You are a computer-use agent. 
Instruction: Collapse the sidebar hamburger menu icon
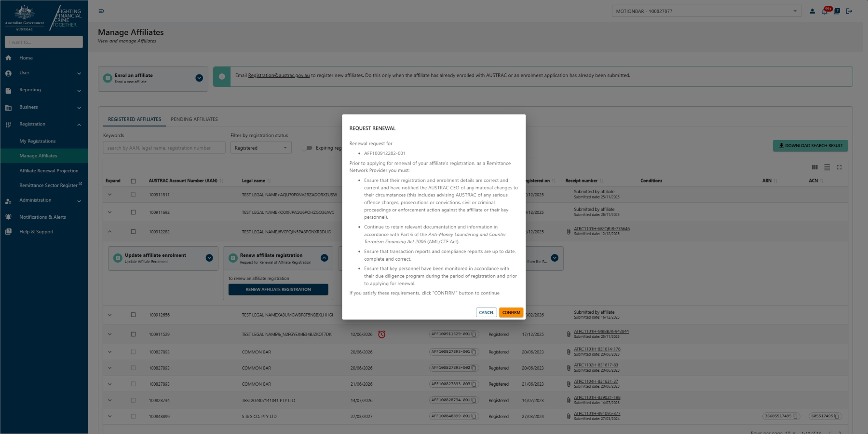101,11
